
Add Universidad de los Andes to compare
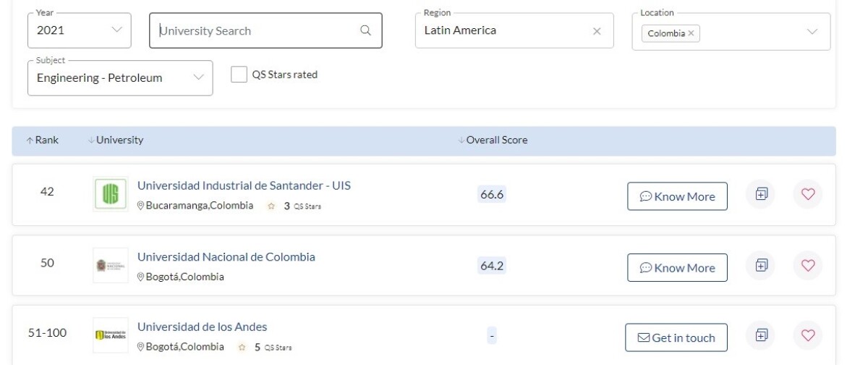(x=760, y=335)
